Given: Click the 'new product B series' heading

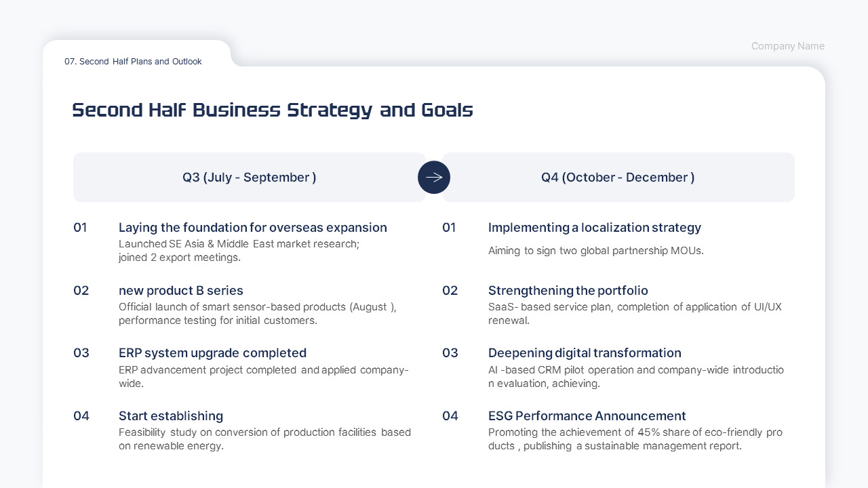Looking at the screenshot, I should tap(180, 291).
